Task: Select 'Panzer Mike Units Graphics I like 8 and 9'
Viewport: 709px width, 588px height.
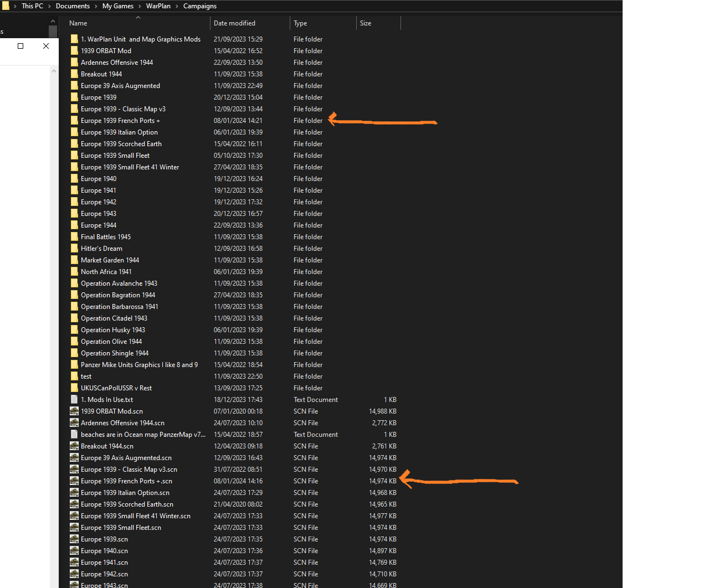Action: coord(139,364)
